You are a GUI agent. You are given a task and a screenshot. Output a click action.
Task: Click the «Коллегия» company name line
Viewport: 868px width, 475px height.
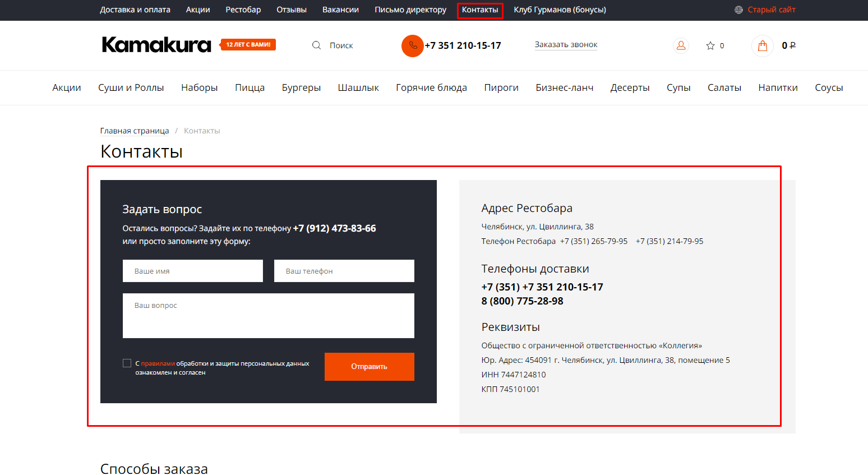pyautogui.click(x=592, y=345)
